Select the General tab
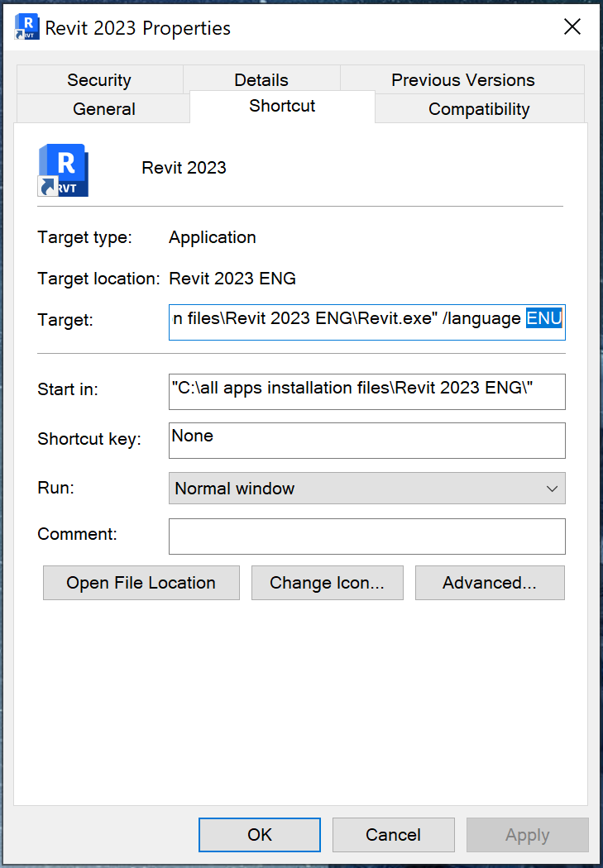The height and width of the screenshot is (868, 603). coord(104,109)
